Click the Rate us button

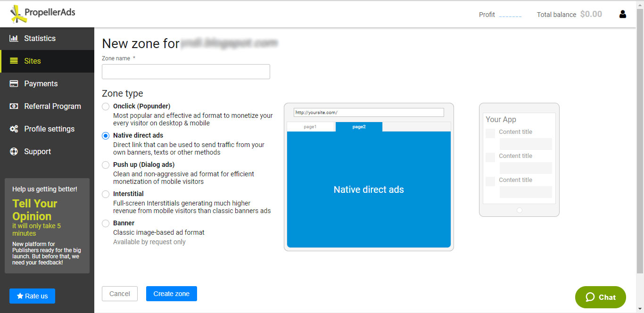click(x=32, y=296)
